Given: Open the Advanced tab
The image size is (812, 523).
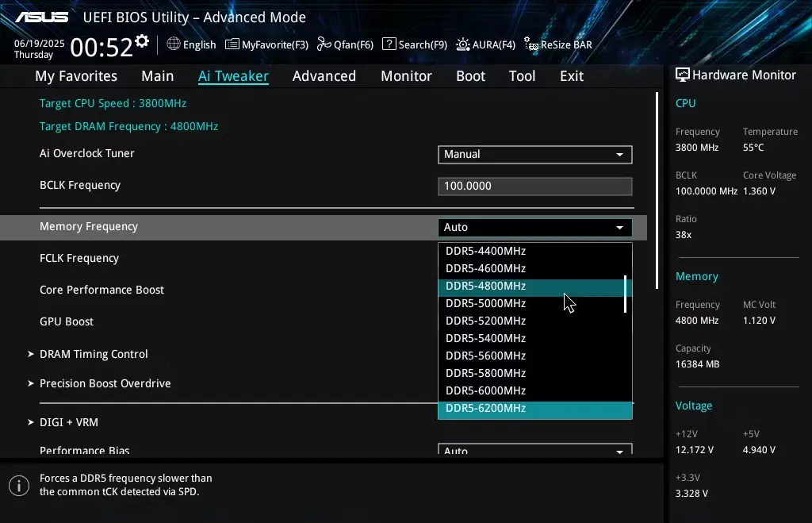Looking at the screenshot, I should click(x=324, y=76).
